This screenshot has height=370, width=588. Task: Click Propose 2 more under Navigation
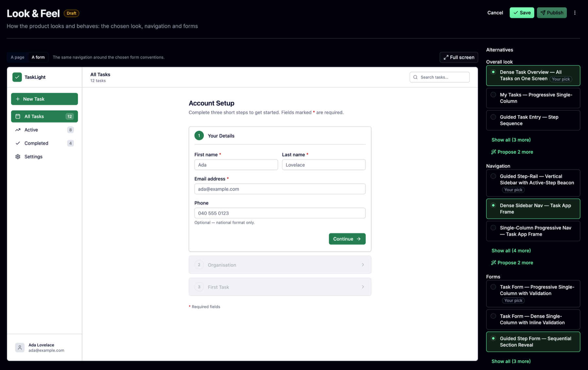pyautogui.click(x=512, y=263)
